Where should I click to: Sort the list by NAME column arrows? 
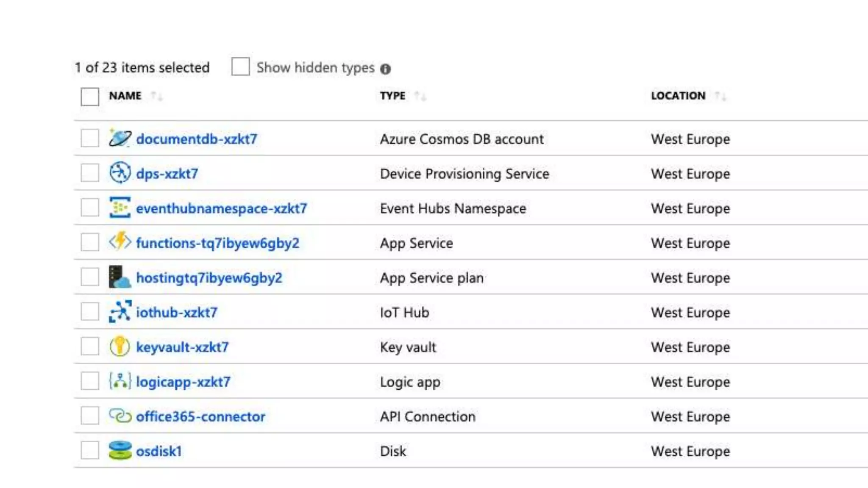[157, 96]
